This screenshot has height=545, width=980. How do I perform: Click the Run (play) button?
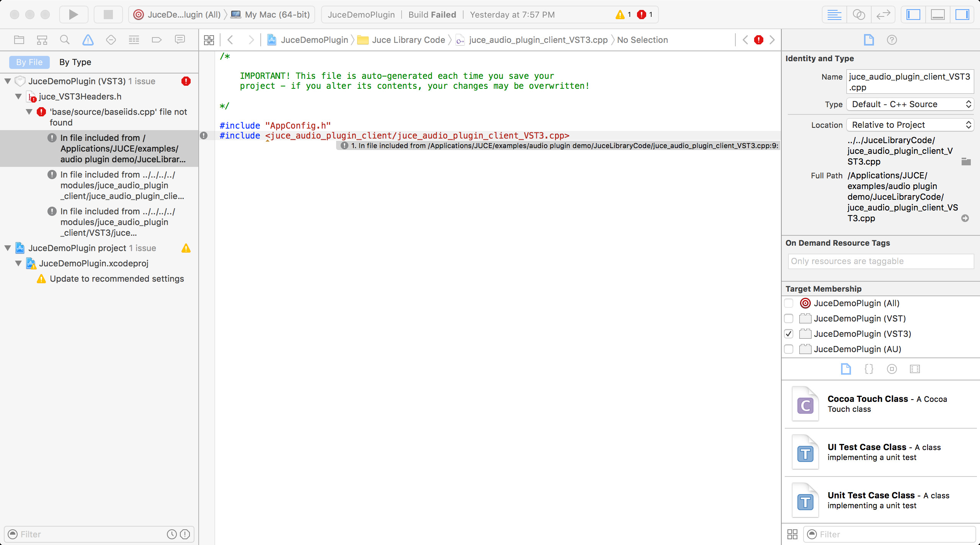pyautogui.click(x=73, y=15)
